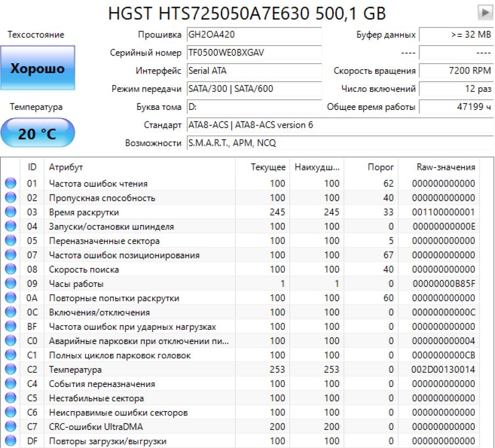Click the Общее время работы value field

[456, 107]
